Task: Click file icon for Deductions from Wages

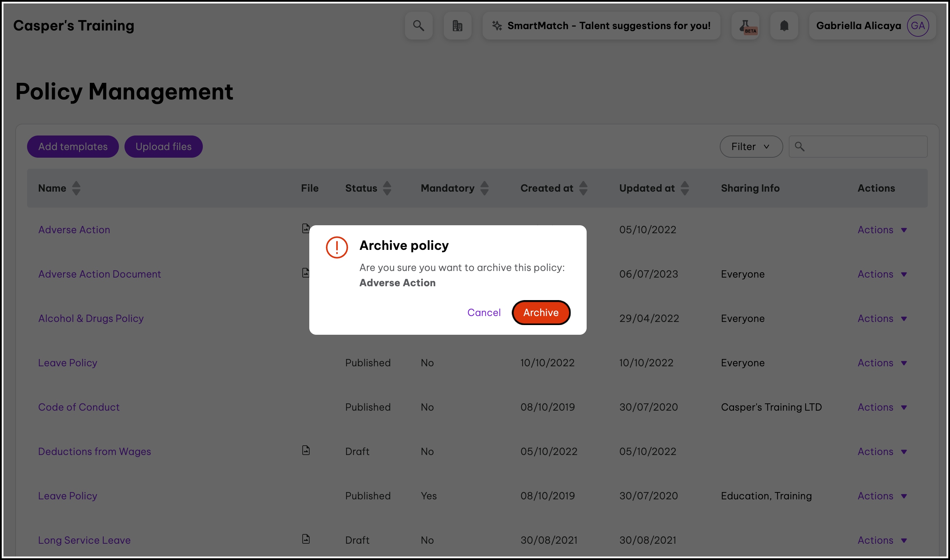Action: [x=306, y=450]
